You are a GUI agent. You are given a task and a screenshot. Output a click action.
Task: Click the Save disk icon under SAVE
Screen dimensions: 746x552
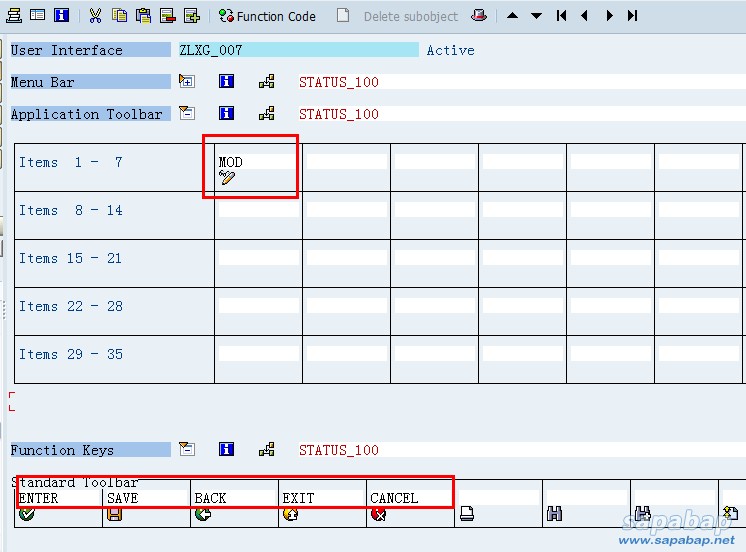coord(114,515)
